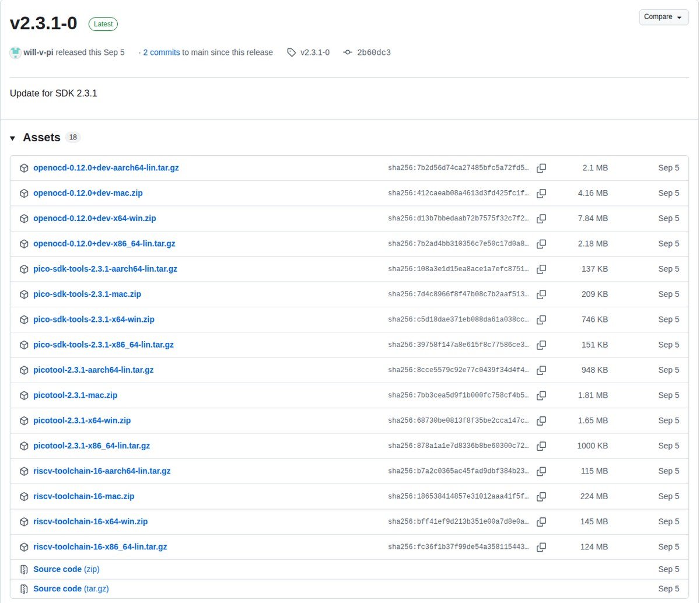Screen dimensions: 700x603
Task: Click package icon of riscv-toolchain-16-mac.zip
Action: (24, 496)
